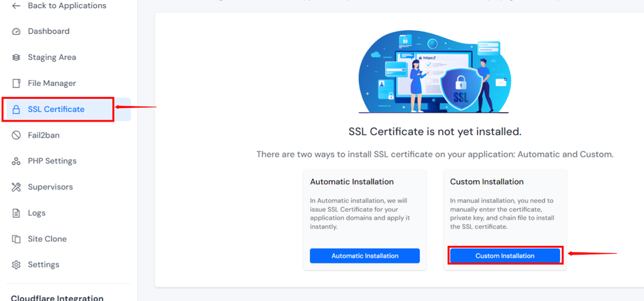Click the File Manager file icon
Viewport: 644px width, 301px height.
16,83
